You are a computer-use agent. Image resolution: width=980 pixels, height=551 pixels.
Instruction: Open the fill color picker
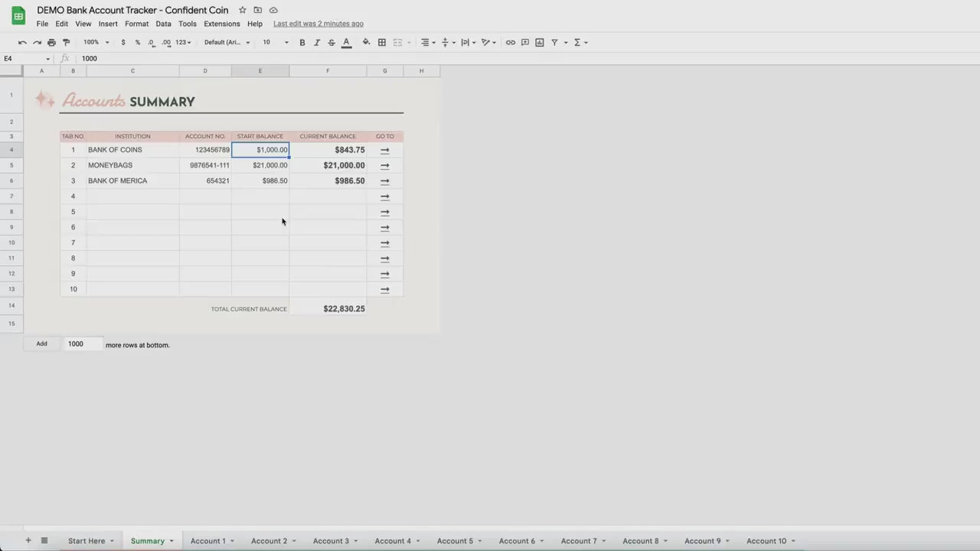366,43
